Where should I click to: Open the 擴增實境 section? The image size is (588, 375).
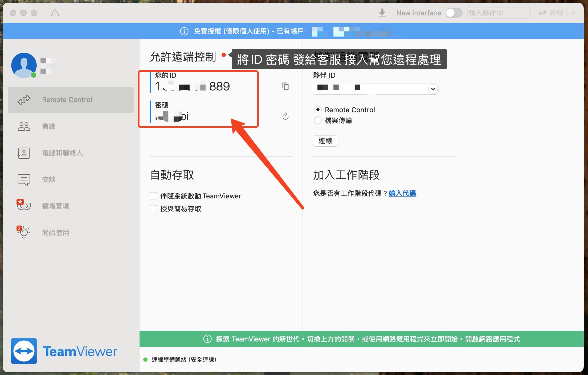(71, 206)
